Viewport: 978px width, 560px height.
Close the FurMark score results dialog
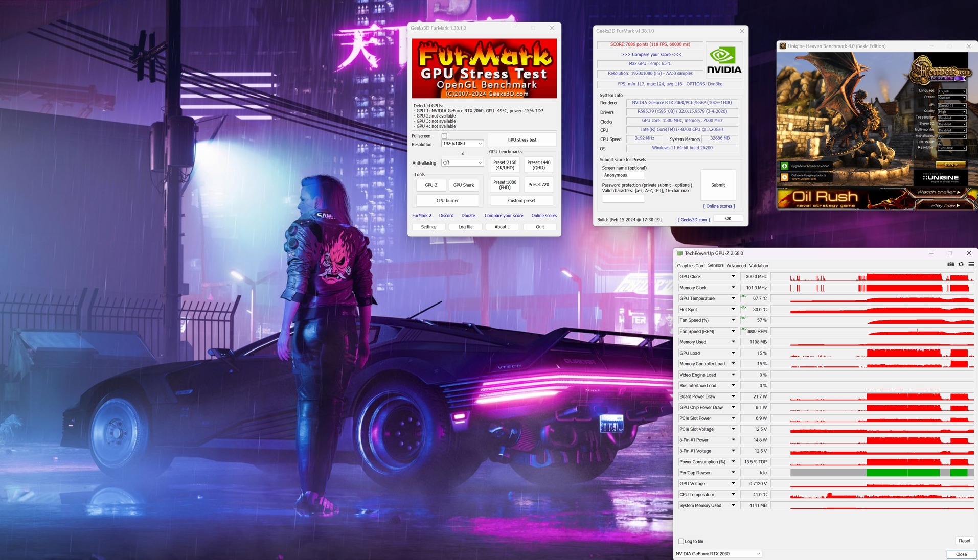(x=742, y=31)
